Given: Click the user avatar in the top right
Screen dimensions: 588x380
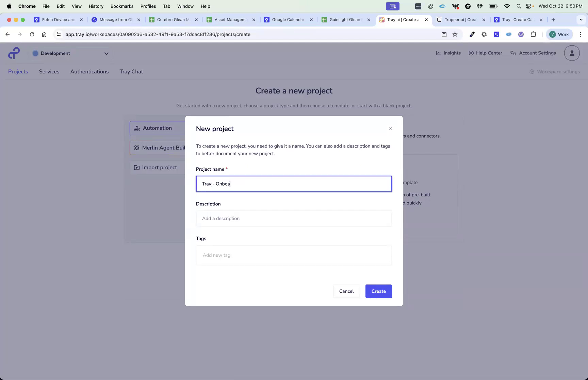Looking at the screenshot, I should 571,53.
